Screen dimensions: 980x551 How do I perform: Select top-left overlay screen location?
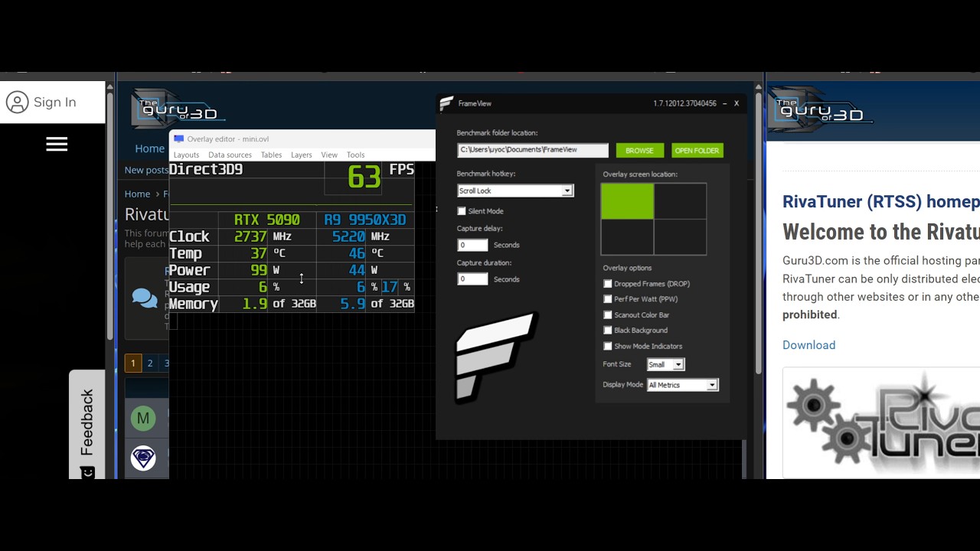pos(627,201)
